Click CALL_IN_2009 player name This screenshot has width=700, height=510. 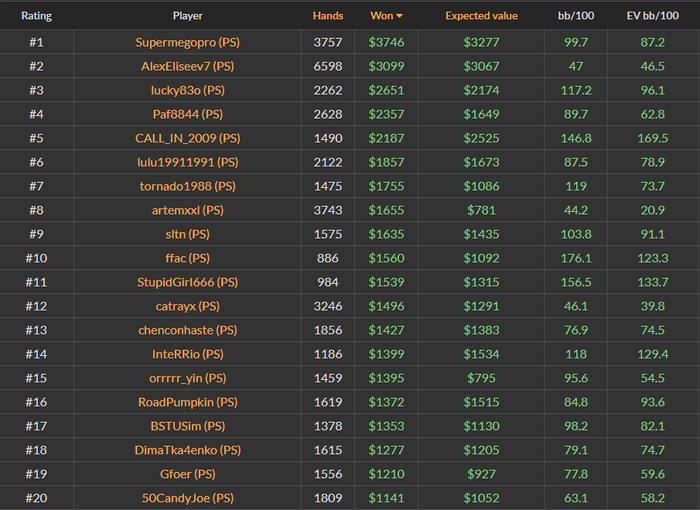coord(187,138)
